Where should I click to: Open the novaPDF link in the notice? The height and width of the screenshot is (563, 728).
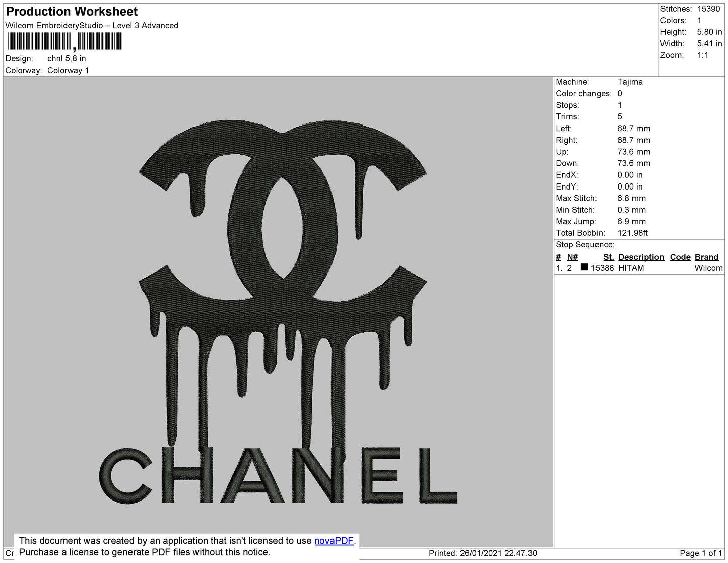[335, 541]
